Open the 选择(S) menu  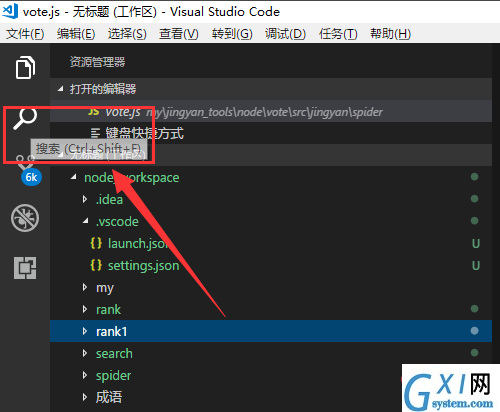127,34
